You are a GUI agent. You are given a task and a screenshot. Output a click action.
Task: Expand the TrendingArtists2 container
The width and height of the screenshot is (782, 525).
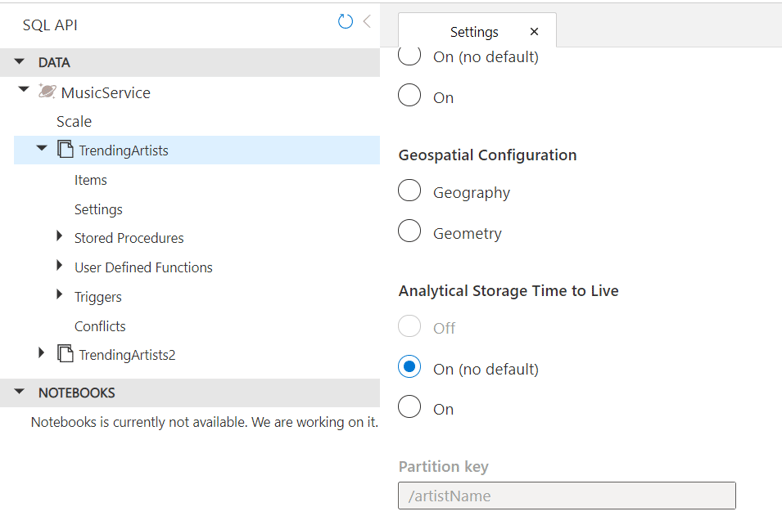pos(41,354)
